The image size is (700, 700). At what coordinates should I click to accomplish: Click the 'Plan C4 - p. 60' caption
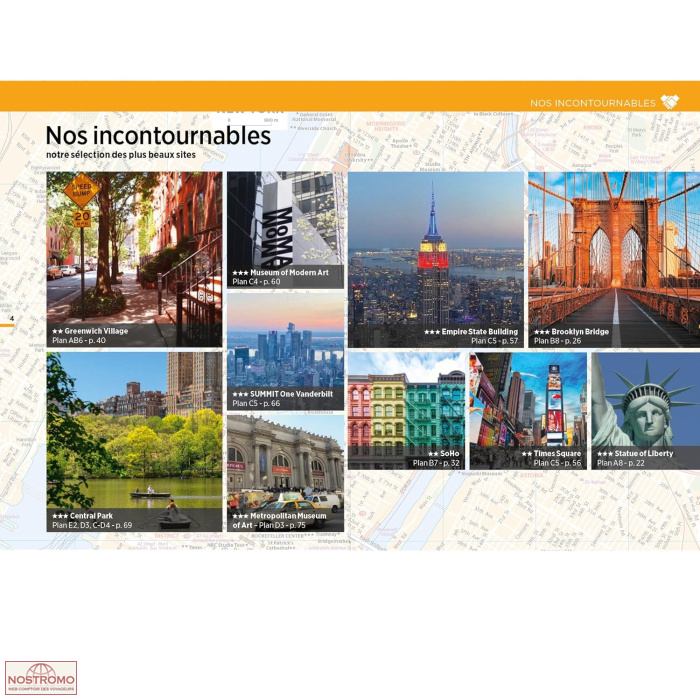(x=256, y=282)
